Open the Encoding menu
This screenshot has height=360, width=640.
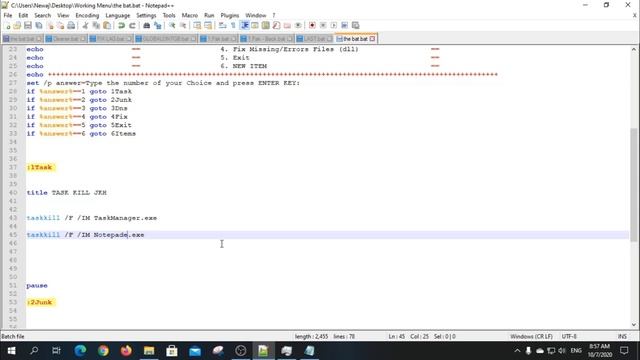click(x=87, y=15)
